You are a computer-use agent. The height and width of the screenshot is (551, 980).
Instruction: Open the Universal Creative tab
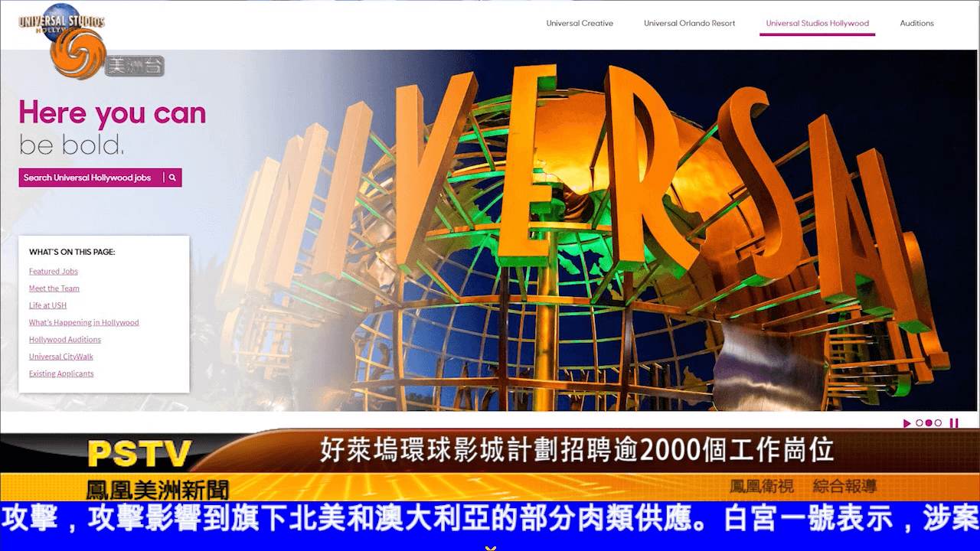pos(580,23)
